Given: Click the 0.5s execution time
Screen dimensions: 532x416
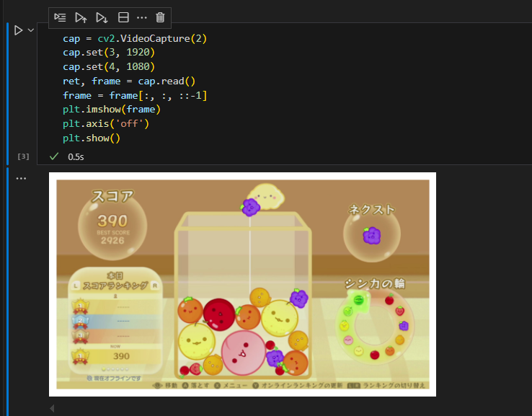Looking at the screenshot, I should (76, 156).
